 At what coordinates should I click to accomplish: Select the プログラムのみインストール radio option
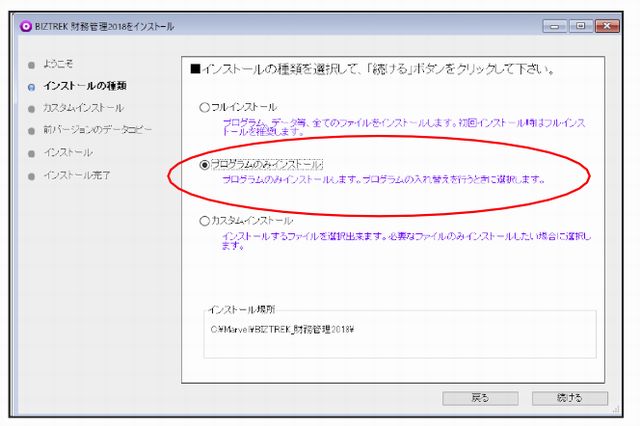204,165
